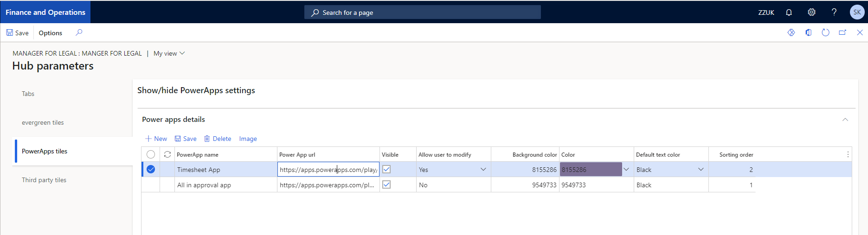Open the help question mark

pos(834,13)
